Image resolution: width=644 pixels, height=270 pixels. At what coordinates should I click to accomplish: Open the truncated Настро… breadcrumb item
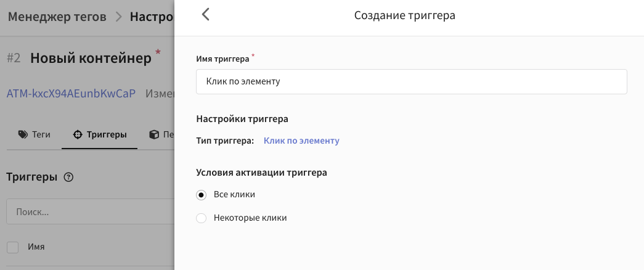coord(152,16)
